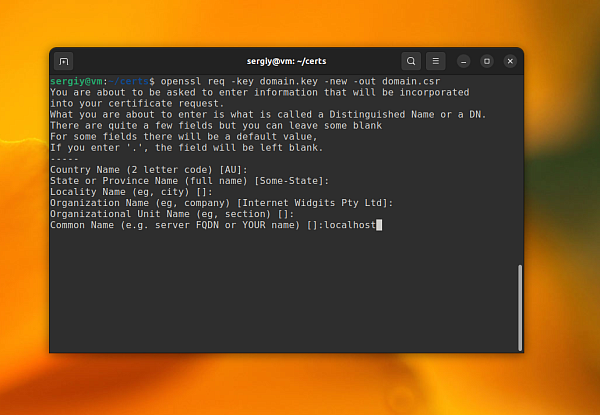
Task: Click the 'State or Province Name' line
Action: pos(189,181)
